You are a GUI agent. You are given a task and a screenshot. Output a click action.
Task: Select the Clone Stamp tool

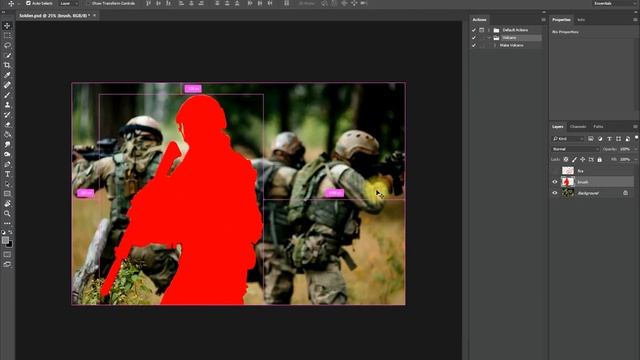click(7, 105)
